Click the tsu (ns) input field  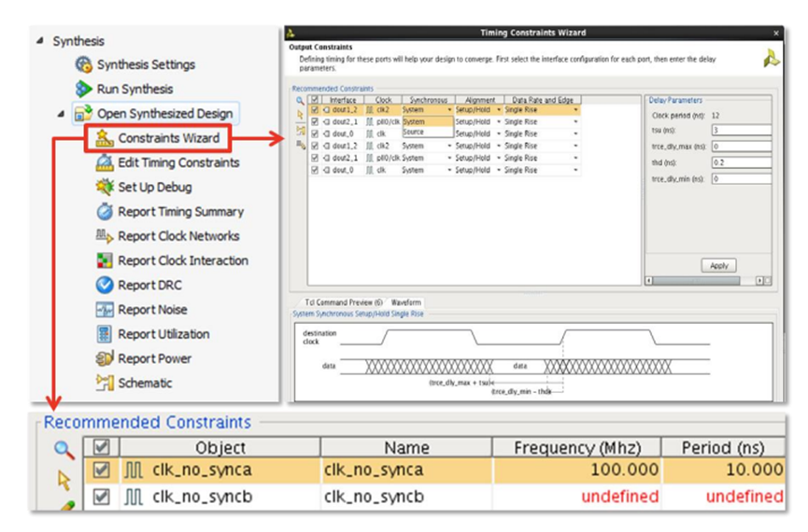[x=740, y=131]
